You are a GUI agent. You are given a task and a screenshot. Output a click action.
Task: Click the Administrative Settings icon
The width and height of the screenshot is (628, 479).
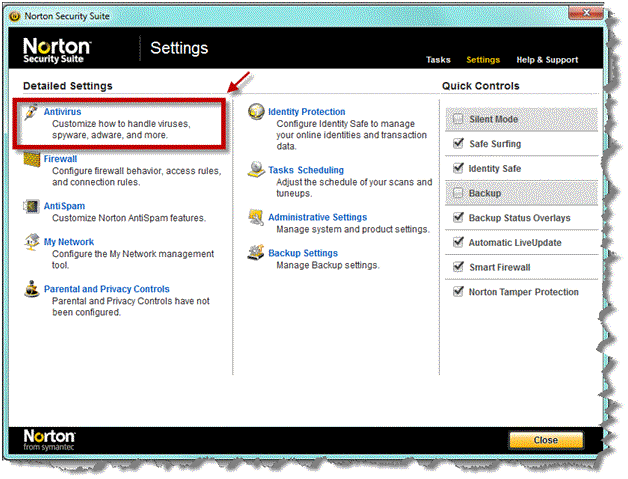[x=256, y=217]
